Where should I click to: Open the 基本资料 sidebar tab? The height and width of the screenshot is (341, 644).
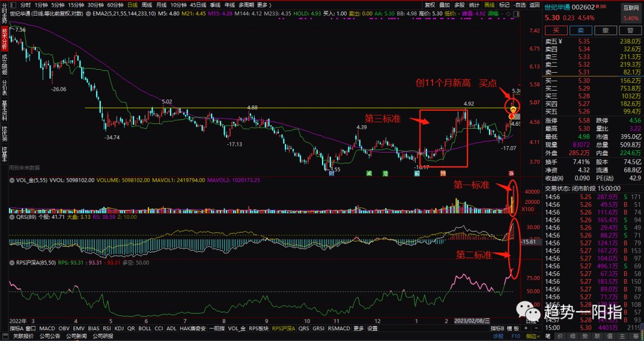[5, 110]
